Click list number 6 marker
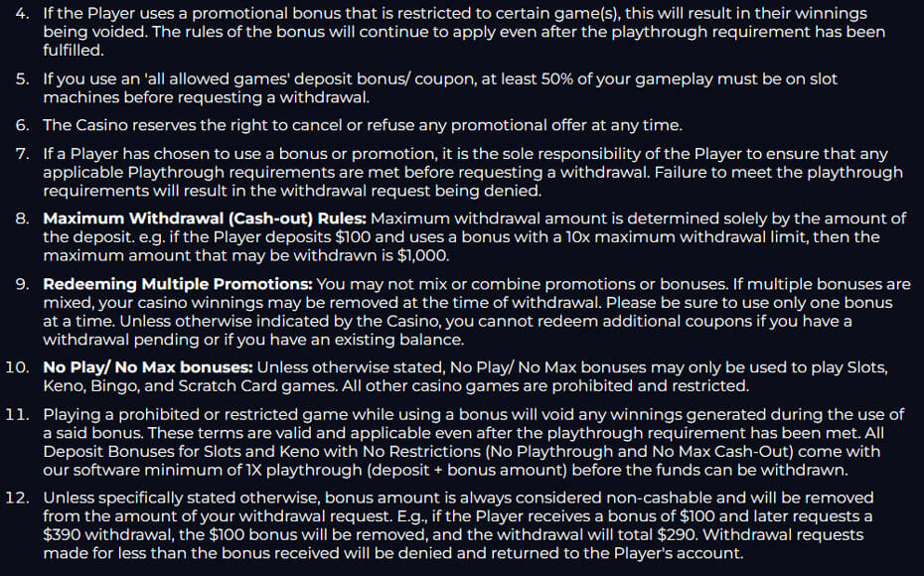924x576 pixels. click(24, 125)
